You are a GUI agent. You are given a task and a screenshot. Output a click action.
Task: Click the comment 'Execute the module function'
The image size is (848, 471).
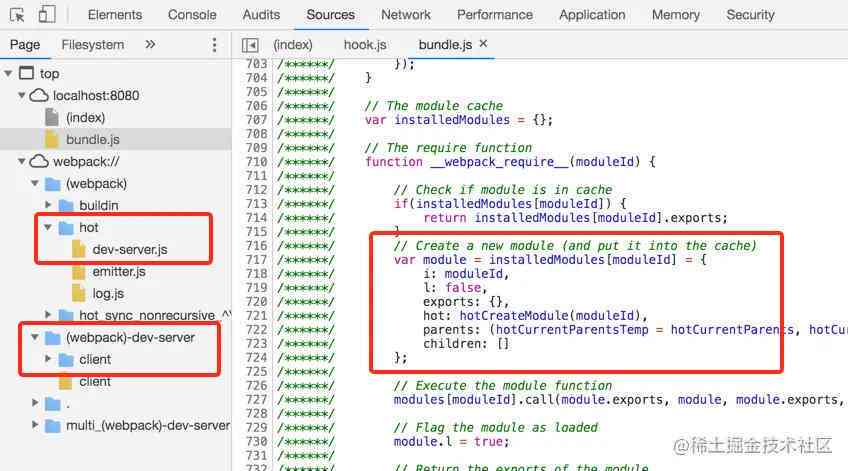pyautogui.click(x=503, y=386)
